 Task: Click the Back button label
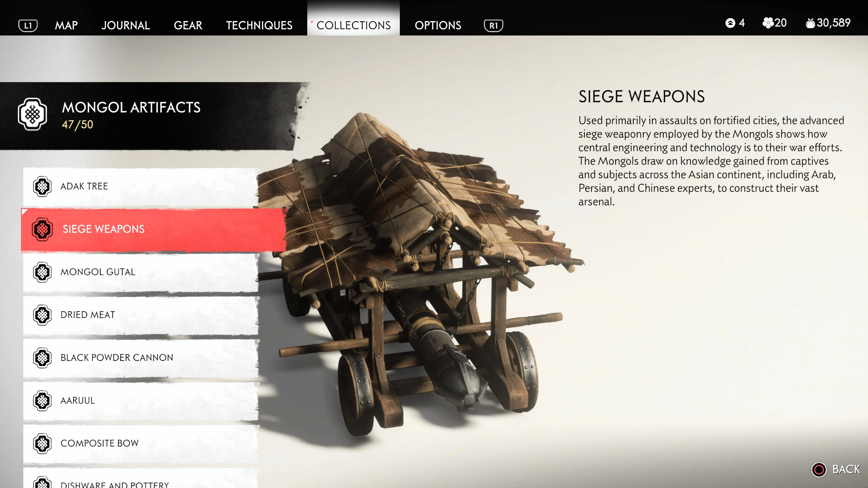[846, 469]
